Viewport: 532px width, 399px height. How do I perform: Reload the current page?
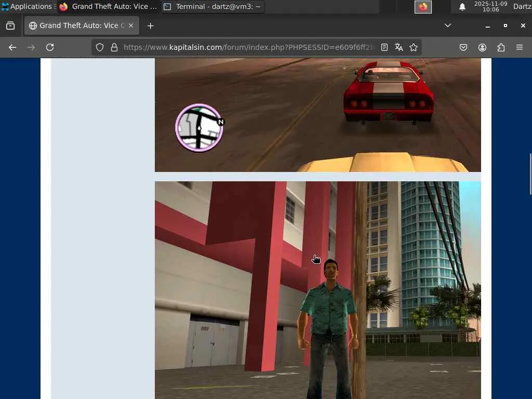[50, 47]
